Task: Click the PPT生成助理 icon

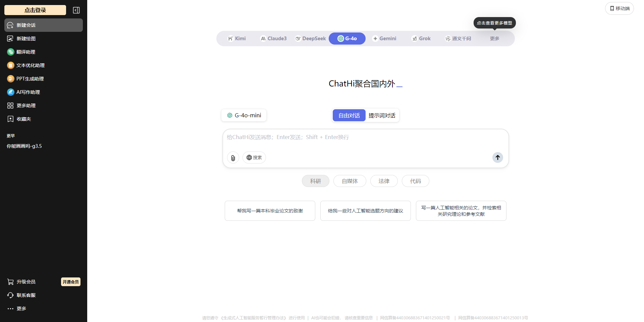Action: point(10,79)
